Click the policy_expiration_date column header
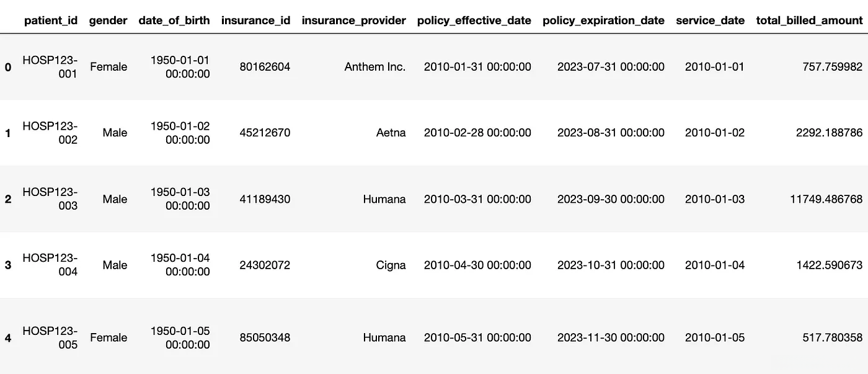 (x=603, y=20)
